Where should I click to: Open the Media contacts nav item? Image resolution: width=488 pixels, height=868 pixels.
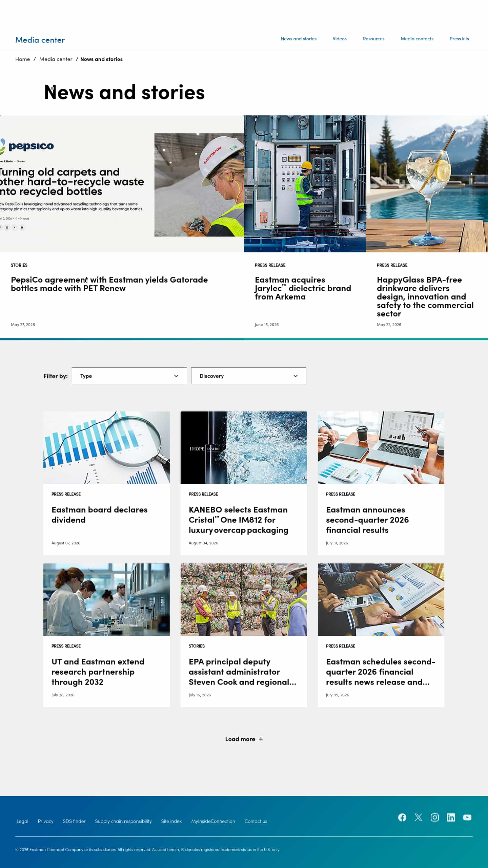[417, 39]
